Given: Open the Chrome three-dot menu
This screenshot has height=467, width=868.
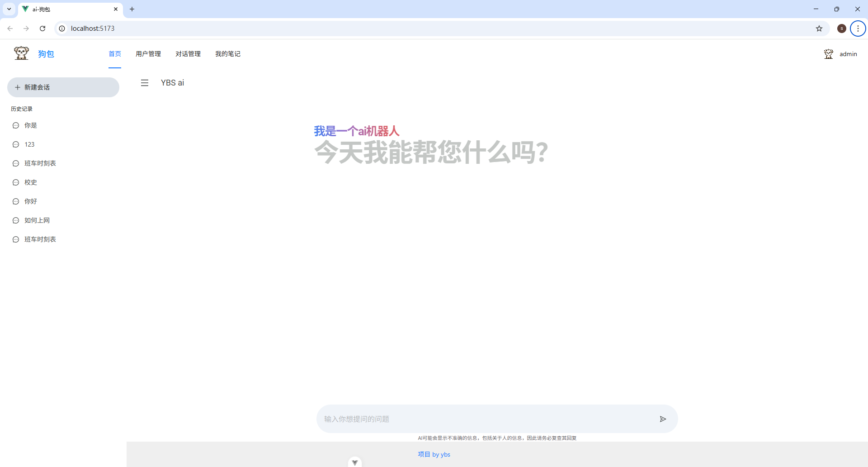Looking at the screenshot, I should pyautogui.click(x=858, y=28).
